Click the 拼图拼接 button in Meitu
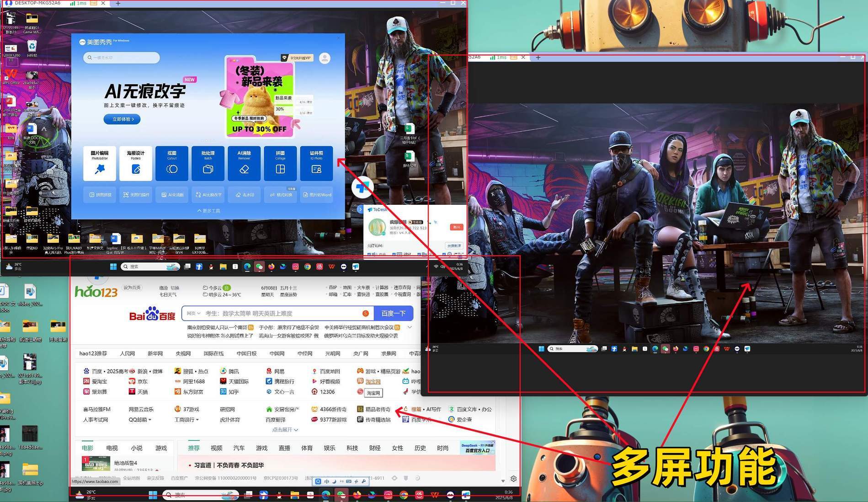 (100, 195)
